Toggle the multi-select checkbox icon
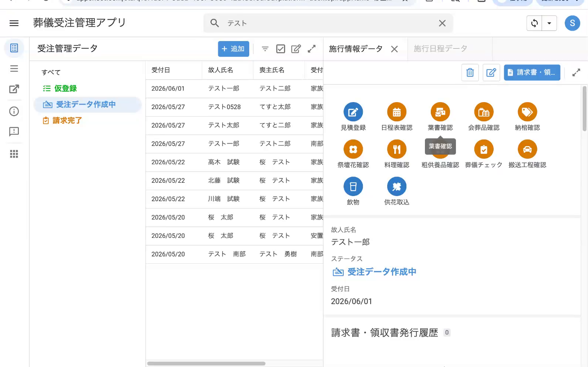The height and width of the screenshot is (367, 588). tap(281, 49)
